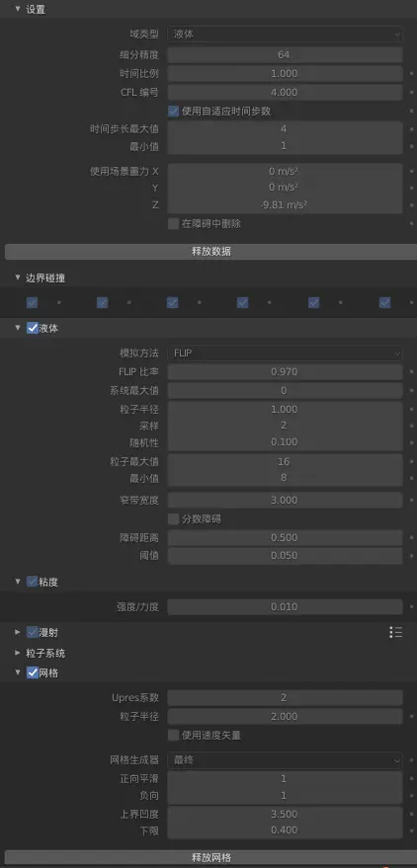Click the animate dot beside CFL 编号

click(x=411, y=93)
